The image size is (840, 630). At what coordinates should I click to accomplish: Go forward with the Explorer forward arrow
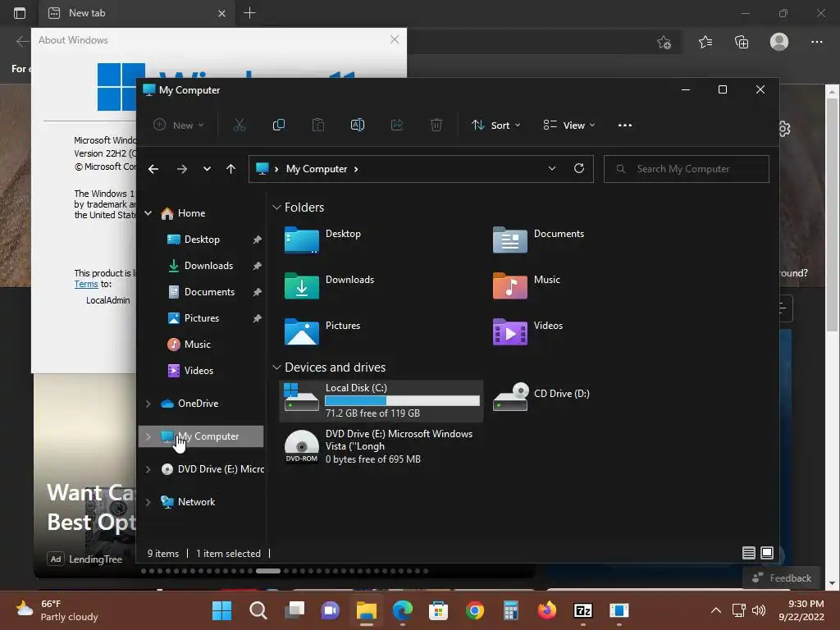181,169
